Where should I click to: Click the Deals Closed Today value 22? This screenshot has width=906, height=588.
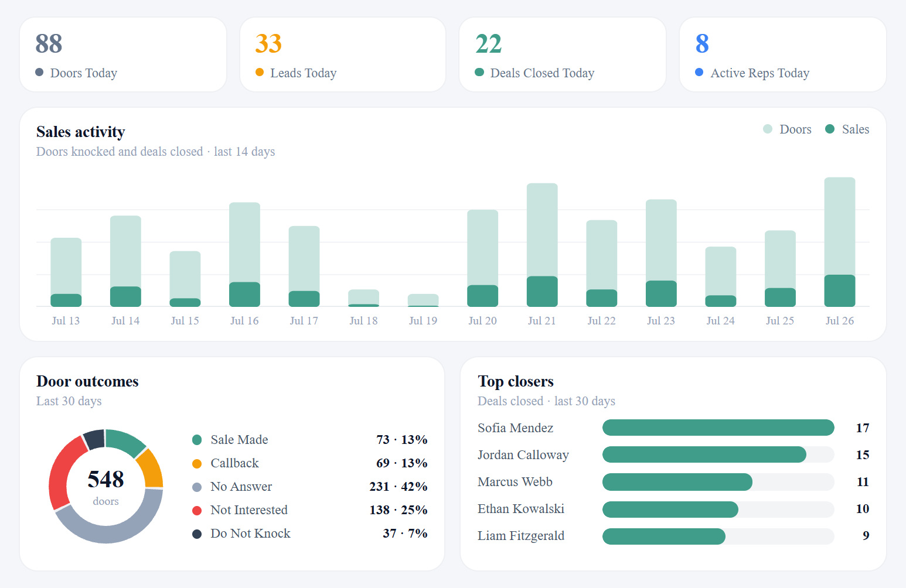click(x=489, y=44)
